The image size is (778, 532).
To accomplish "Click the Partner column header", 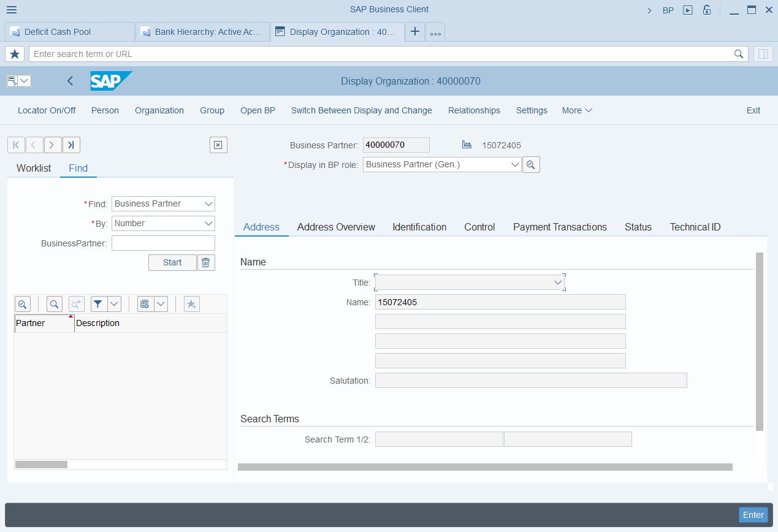I will tap(44, 323).
